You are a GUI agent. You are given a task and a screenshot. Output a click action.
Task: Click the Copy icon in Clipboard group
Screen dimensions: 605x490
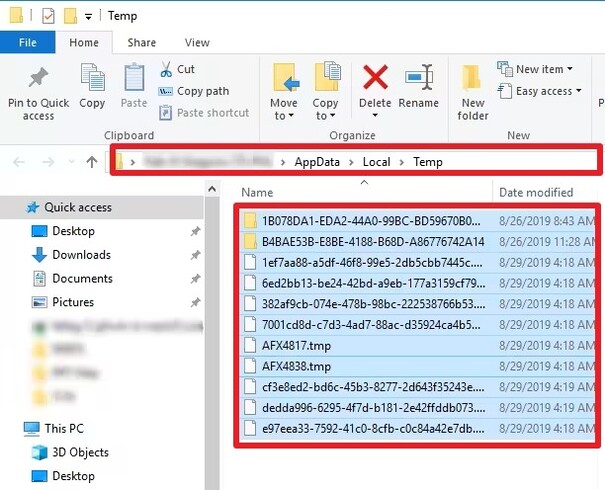92,78
